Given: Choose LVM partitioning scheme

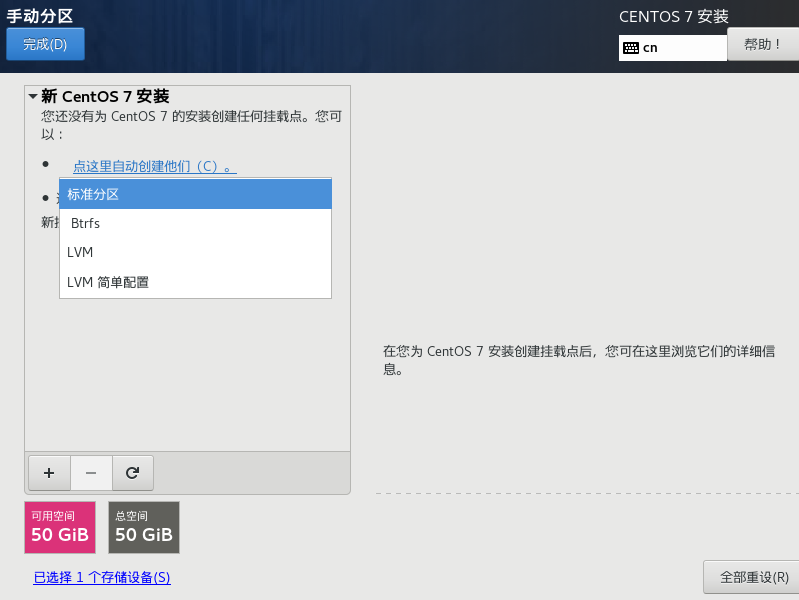Looking at the screenshot, I should click(x=195, y=252).
